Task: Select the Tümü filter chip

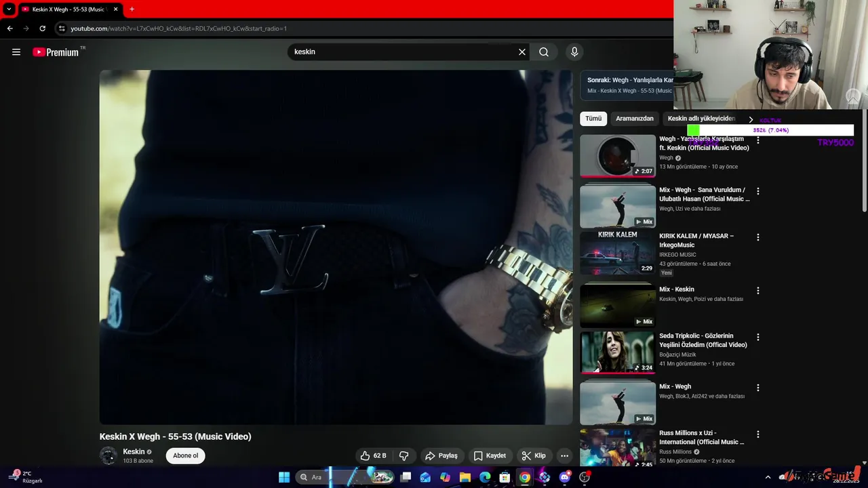Action: tap(593, 119)
